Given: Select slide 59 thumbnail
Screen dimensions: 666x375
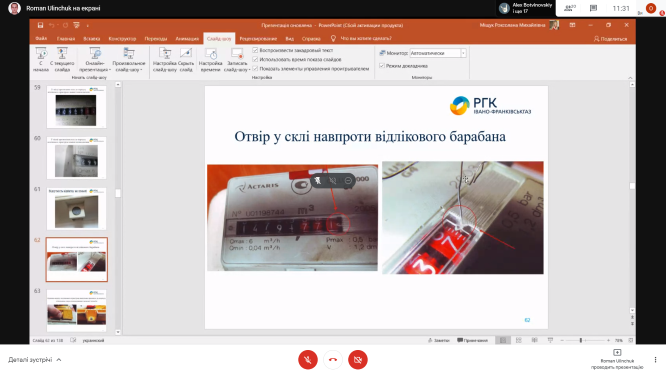Looking at the screenshot, I should 76,107.
